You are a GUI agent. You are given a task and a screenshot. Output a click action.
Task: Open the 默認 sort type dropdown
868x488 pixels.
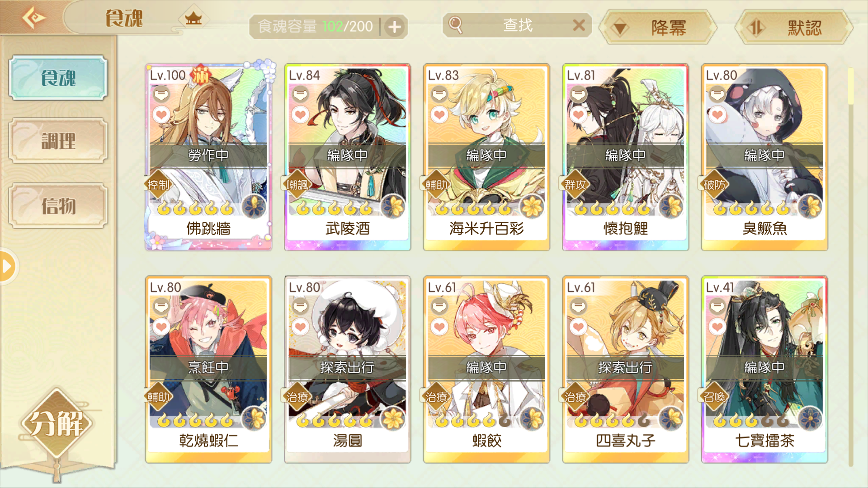pos(794,28)
